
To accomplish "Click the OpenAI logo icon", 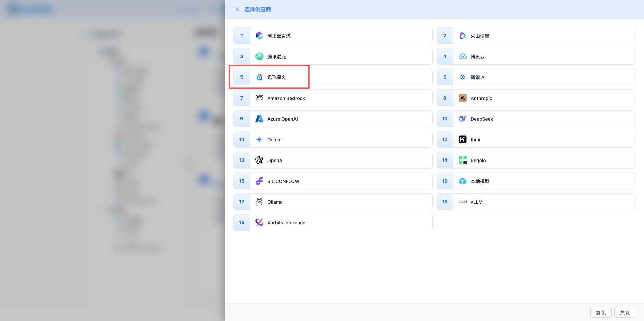I will tap(259, 160).
